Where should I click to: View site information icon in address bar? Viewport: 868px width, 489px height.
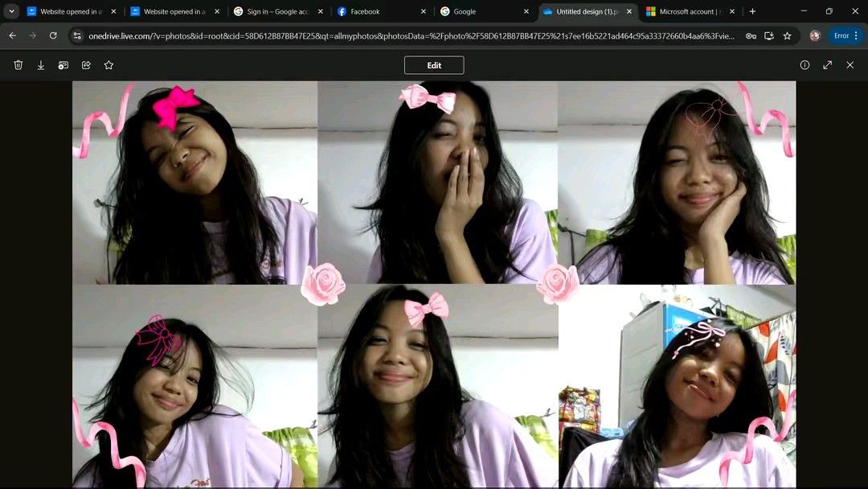(77, 36)
